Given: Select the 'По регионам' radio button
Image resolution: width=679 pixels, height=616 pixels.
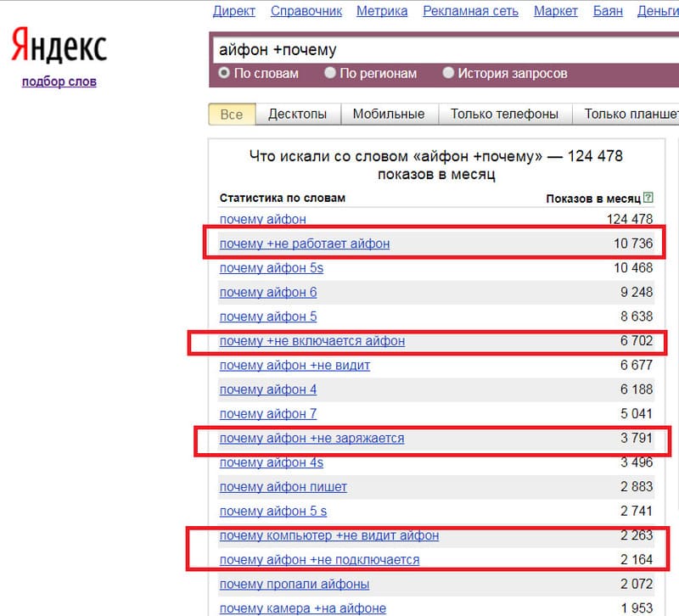Looking at the screenshot, I should point(330,74).
